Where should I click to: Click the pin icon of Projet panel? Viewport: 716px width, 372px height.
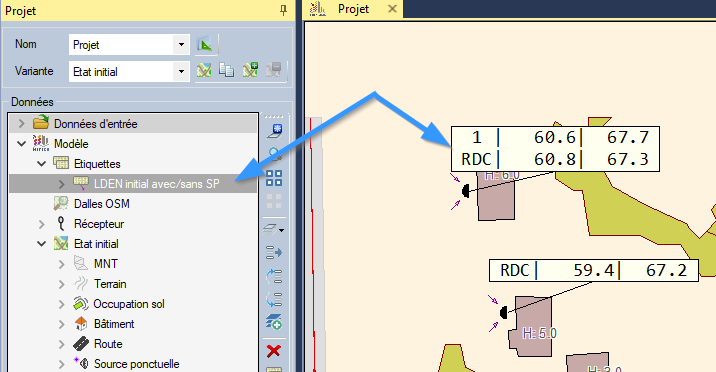284,10
